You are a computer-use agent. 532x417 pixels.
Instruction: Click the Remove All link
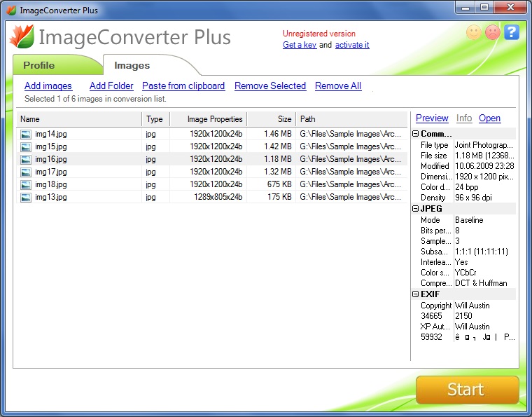(x=338, y=86)
